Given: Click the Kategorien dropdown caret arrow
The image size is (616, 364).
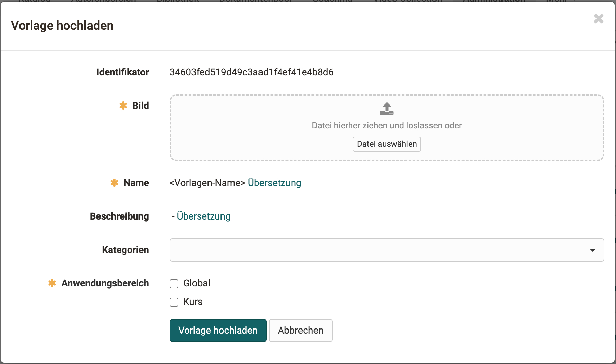Looking at the screenshot, I should click(x=592, y=250).
